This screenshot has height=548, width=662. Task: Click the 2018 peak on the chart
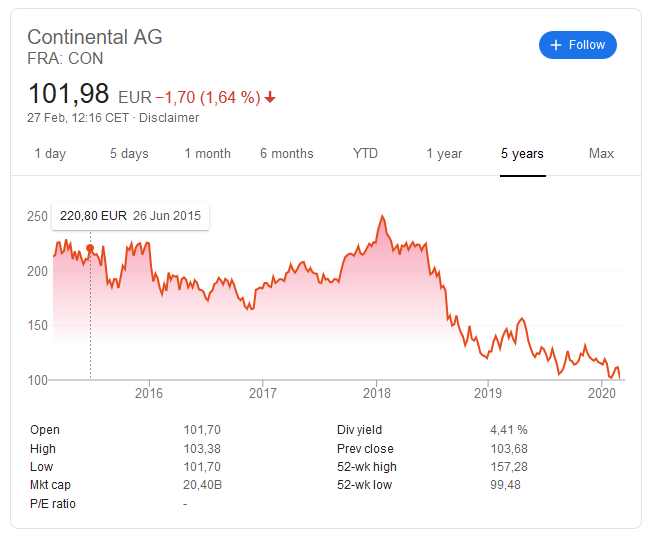(381, 217)
